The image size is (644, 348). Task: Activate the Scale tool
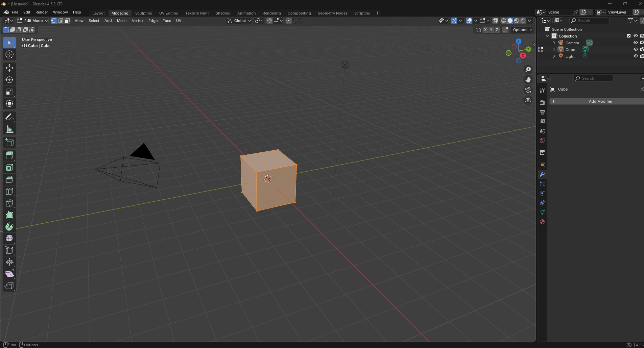(9, 92)
